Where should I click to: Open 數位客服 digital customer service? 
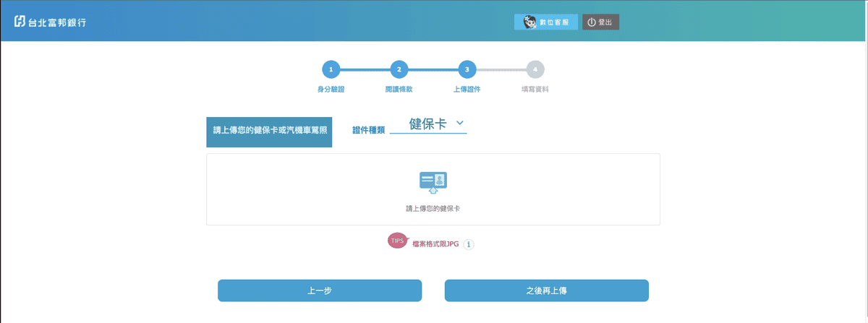point(546,22)
